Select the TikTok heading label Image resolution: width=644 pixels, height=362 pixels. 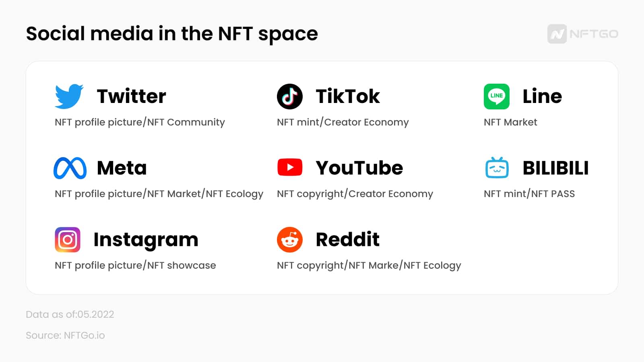pos(347,97)
